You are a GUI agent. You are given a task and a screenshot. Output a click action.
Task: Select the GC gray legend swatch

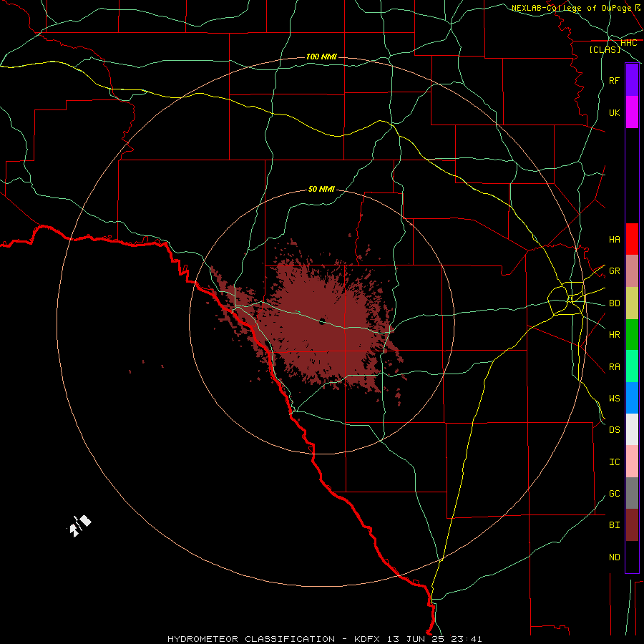(632, 493)
